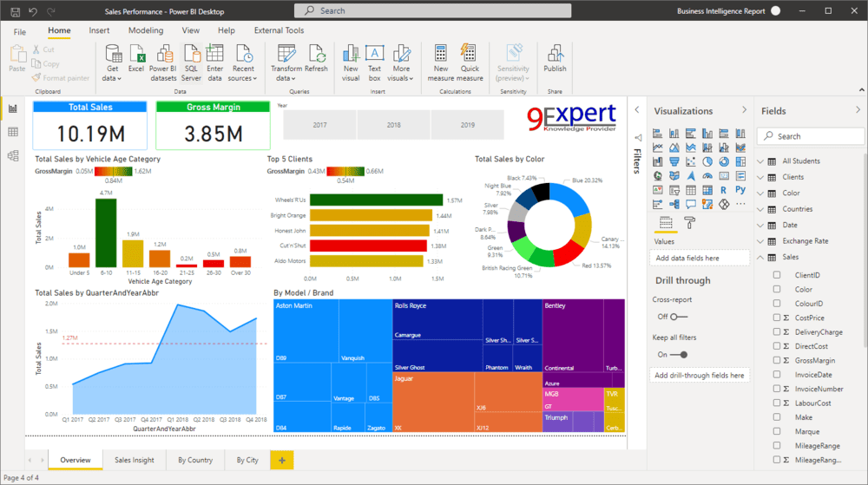Create a New measure
Viewport: 868px width, 485px height.
point(441,62)
